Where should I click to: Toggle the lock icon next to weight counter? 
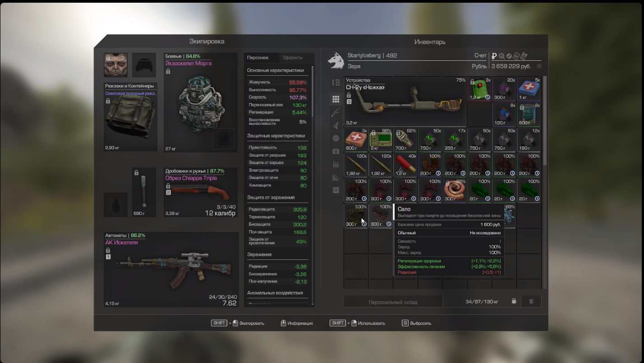pos(514,301)
